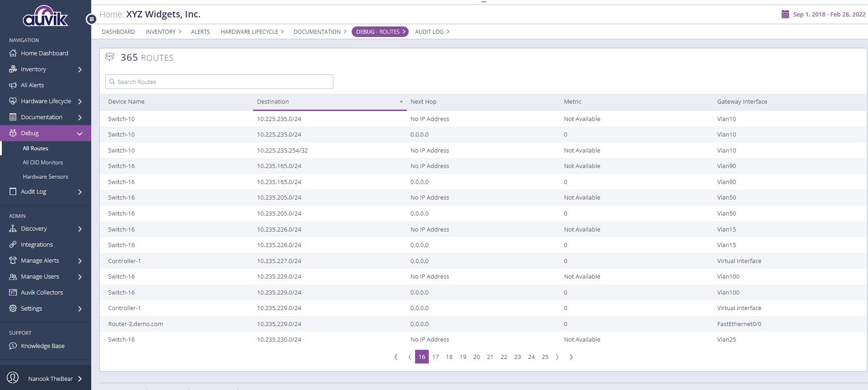Open Hardware Sensors page
The width and height of the screenshot is (868, 390).
click(x=46, y=177)
